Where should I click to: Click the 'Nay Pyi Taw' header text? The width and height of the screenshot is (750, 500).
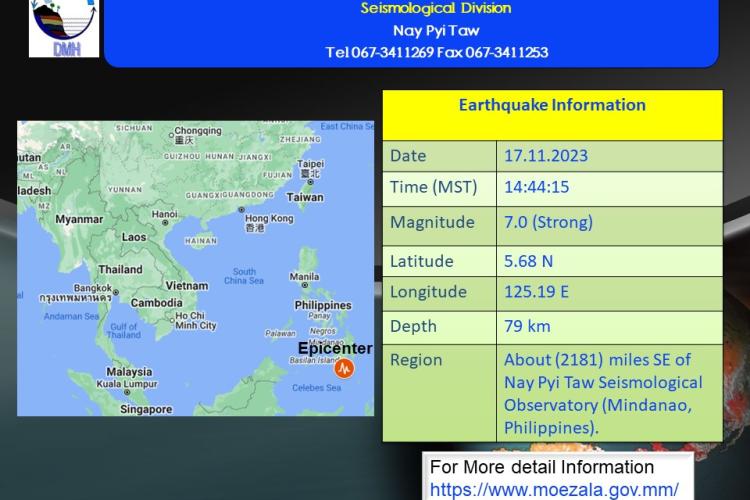[436, 31]
